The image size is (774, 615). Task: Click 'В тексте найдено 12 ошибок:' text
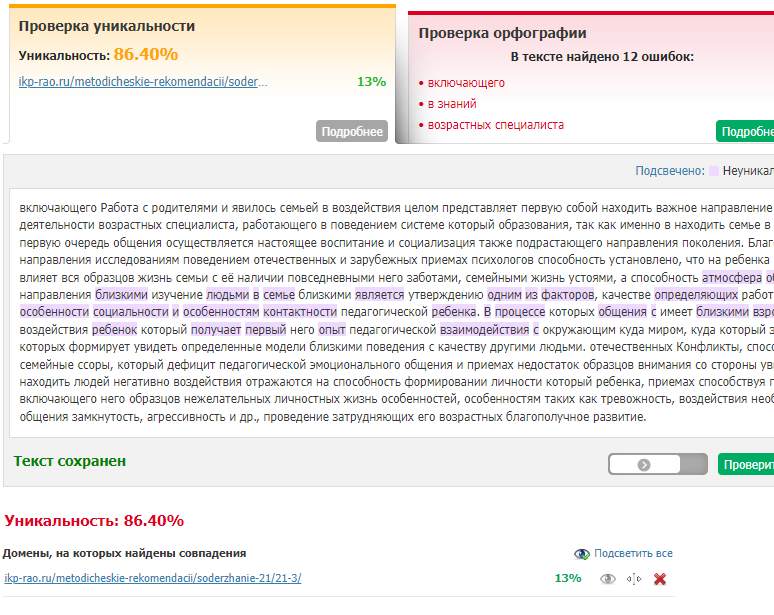click(x=602, y=57)
